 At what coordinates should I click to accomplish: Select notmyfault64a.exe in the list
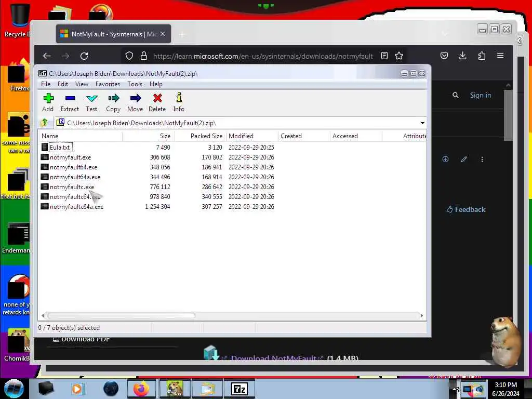pyautogui.click(x=75, y=177)
